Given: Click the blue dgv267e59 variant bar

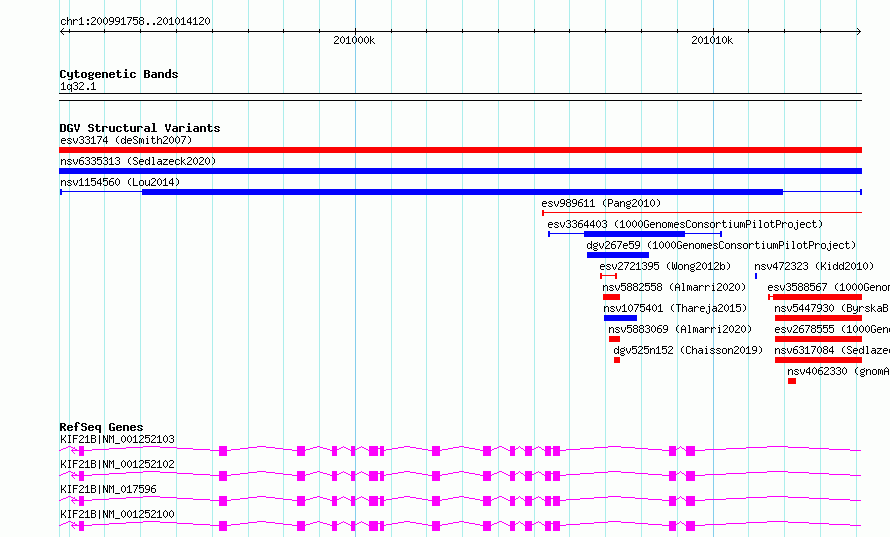Looking at the screenshot, I should 618,255.
